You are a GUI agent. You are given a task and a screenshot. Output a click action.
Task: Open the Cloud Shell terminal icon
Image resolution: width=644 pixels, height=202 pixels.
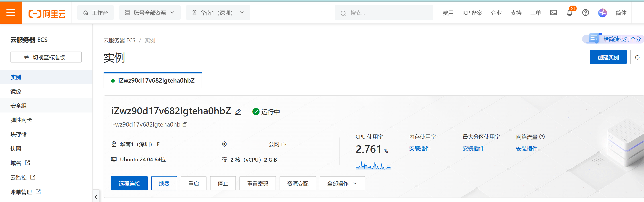pos(553,12)
